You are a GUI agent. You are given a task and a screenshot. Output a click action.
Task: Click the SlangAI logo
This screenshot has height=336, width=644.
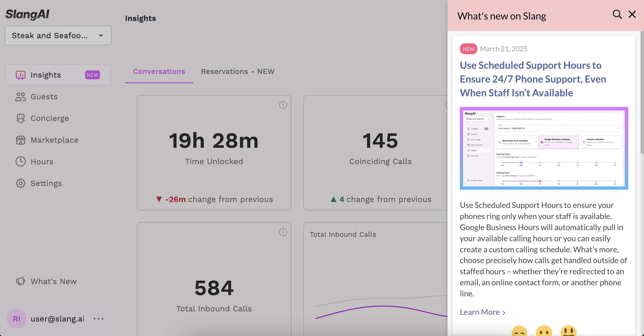[28, 14]
